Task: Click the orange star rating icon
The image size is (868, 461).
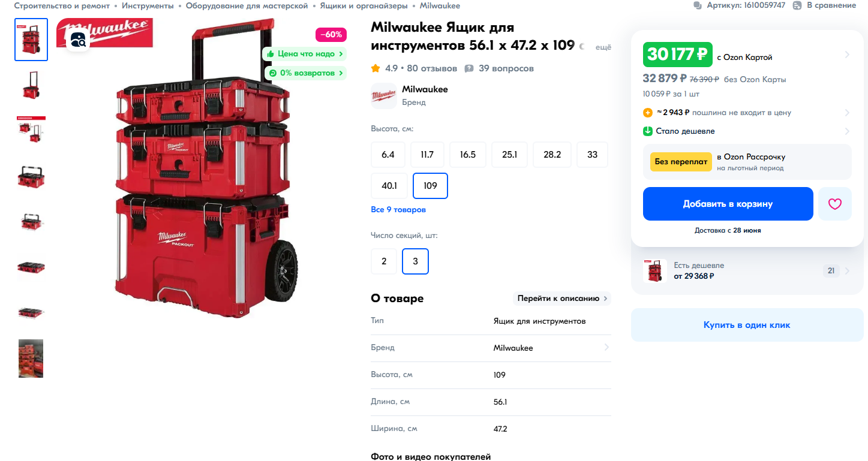Action: pyautogui.click(x=376, y=68)
